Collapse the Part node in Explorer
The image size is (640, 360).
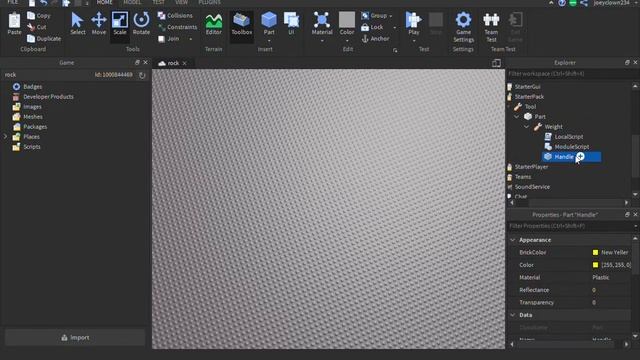pos(517,117)
